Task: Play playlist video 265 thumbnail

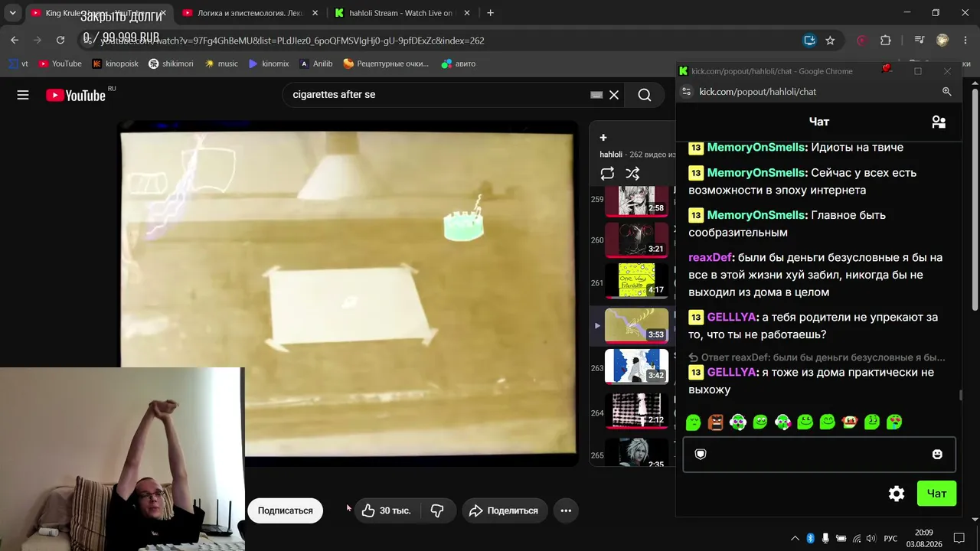Action: coord(636,452)
